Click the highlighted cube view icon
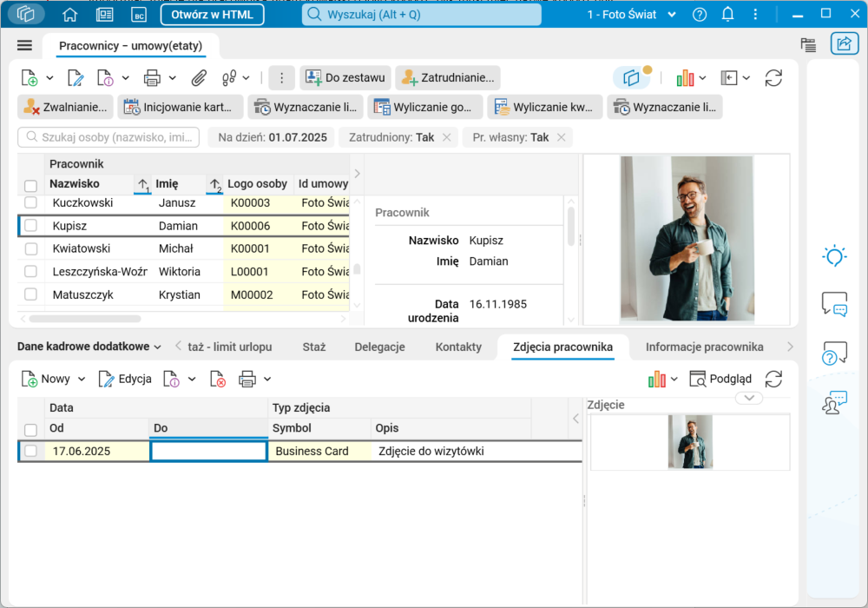 click(631, 78)
